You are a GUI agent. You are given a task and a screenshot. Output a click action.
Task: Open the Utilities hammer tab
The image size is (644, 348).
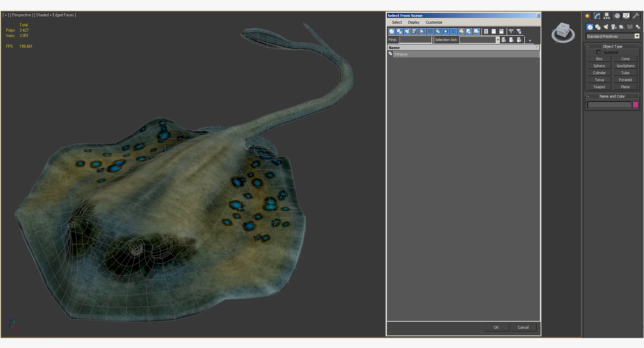(x=636, y=16)
